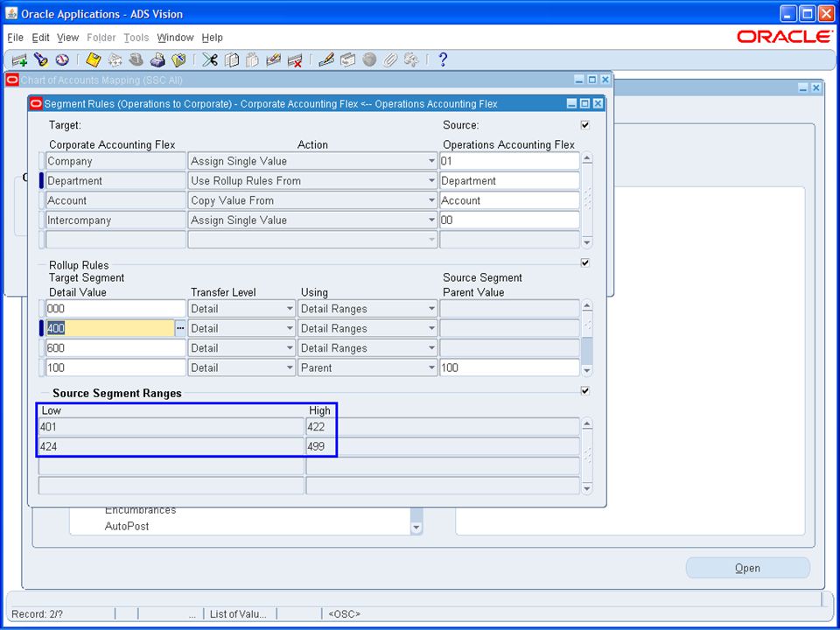Image resolution: width=840 pixels, height=630 pixels.
Task: Show the Navigator via toolbar compass icon
Action: tap(61, 59)
